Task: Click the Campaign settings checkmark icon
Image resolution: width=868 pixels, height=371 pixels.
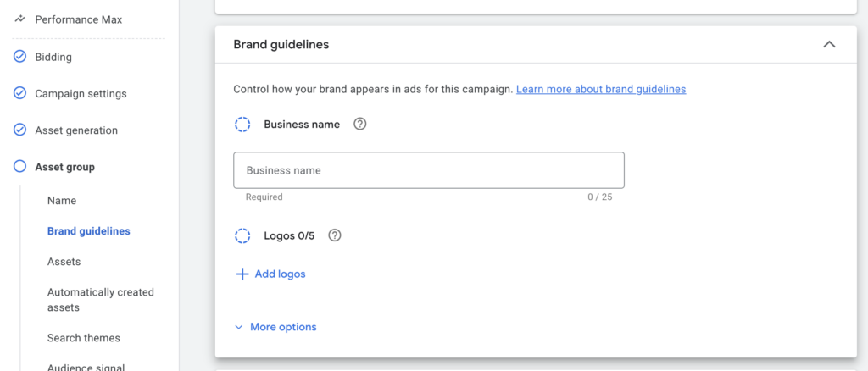Action: [x=20, y=93]
